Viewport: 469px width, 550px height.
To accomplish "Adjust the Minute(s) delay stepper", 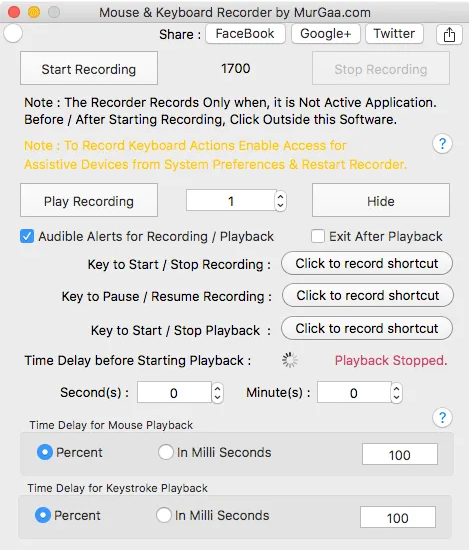I will [x=397, y=393].
